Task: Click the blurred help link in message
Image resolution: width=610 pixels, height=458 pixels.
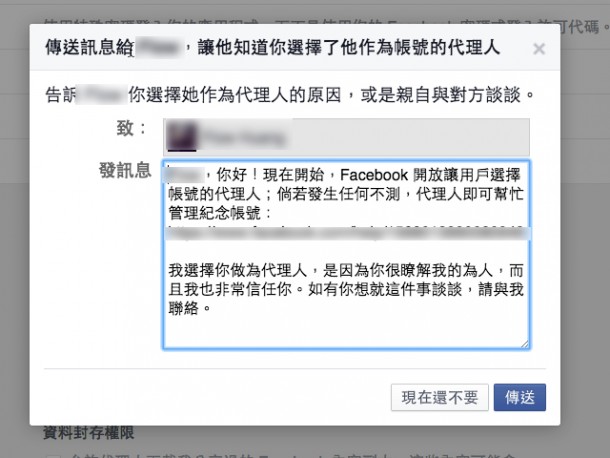Action: [347, 233]
